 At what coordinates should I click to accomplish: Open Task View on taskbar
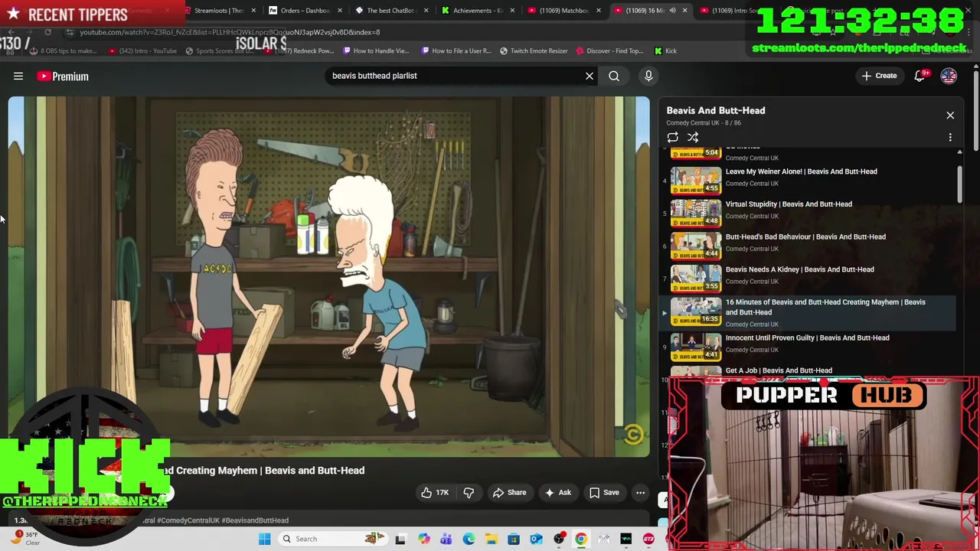click(x=400, y=539)
